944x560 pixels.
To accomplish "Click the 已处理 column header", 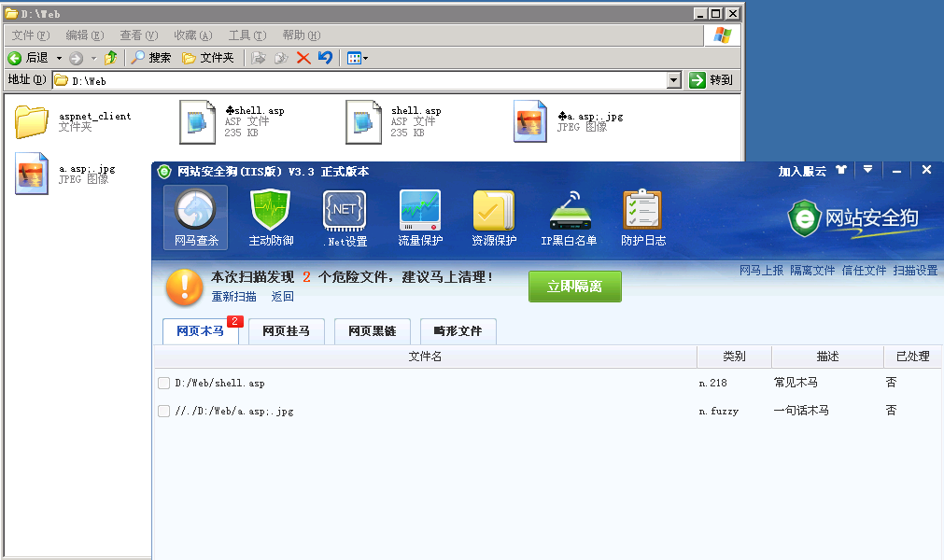I will 912,357.
